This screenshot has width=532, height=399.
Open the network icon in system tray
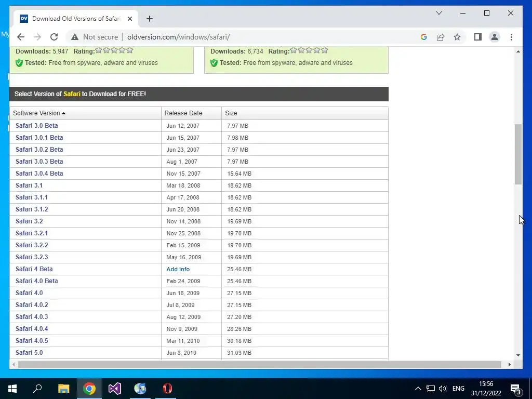pos(431,389)
